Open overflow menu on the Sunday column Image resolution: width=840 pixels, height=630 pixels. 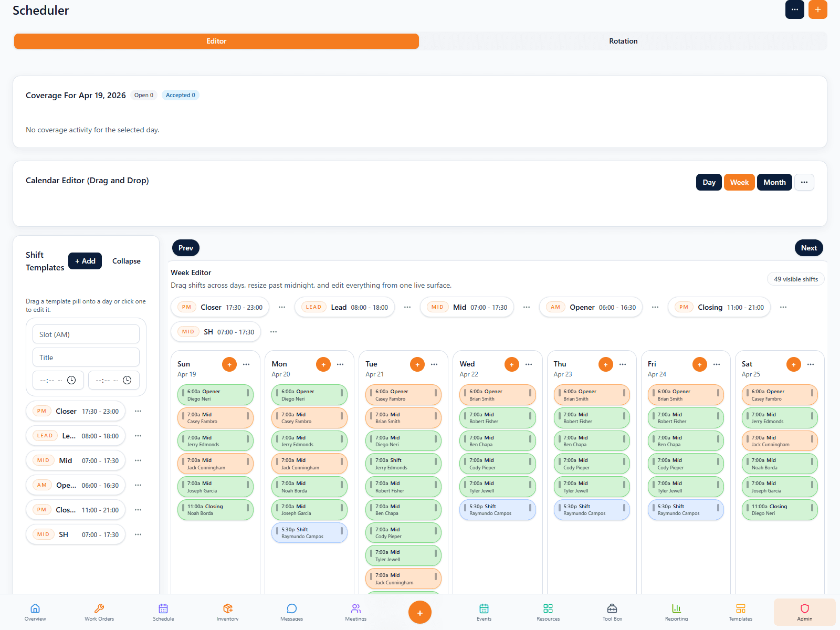point(247,364)
